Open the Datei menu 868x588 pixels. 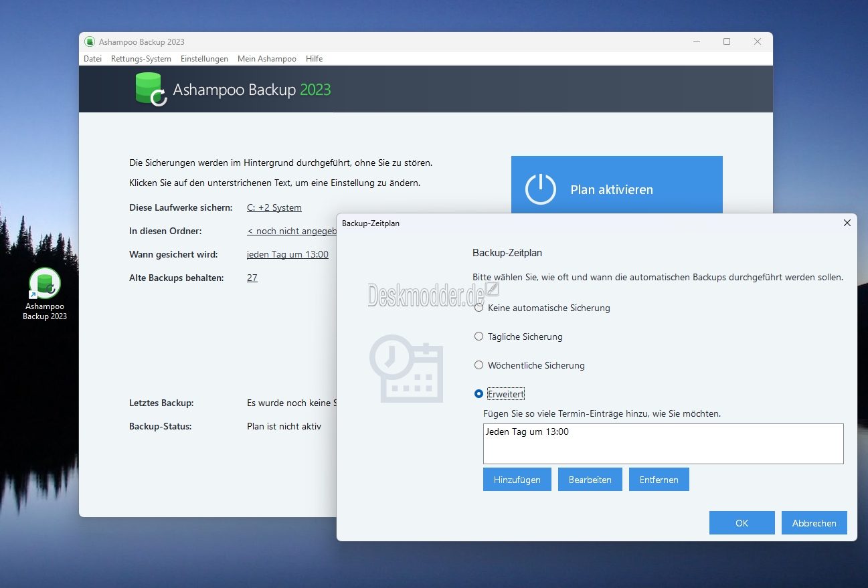[92, 59]
